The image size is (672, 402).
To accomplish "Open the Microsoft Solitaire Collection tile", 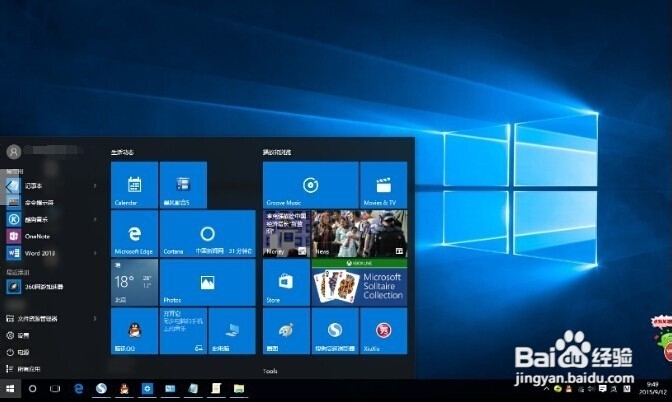I will click(x=360, y=282).
